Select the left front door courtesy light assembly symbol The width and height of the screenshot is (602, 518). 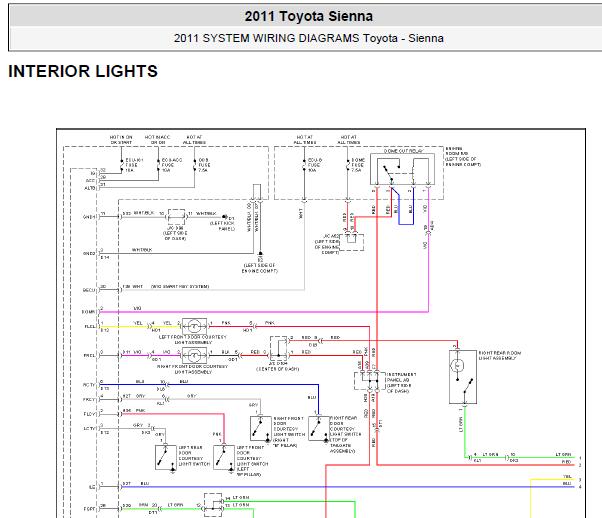point(195,326)
